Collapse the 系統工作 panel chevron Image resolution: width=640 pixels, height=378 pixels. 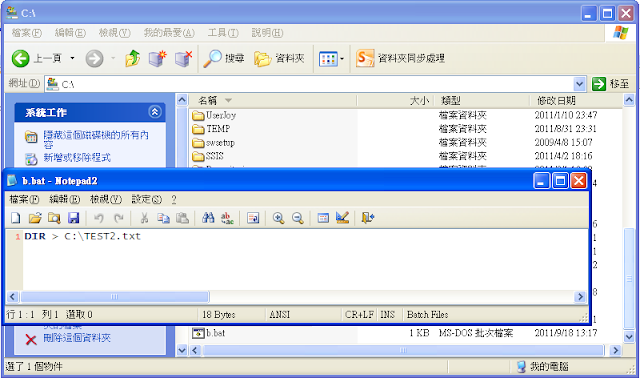[155, 112]
